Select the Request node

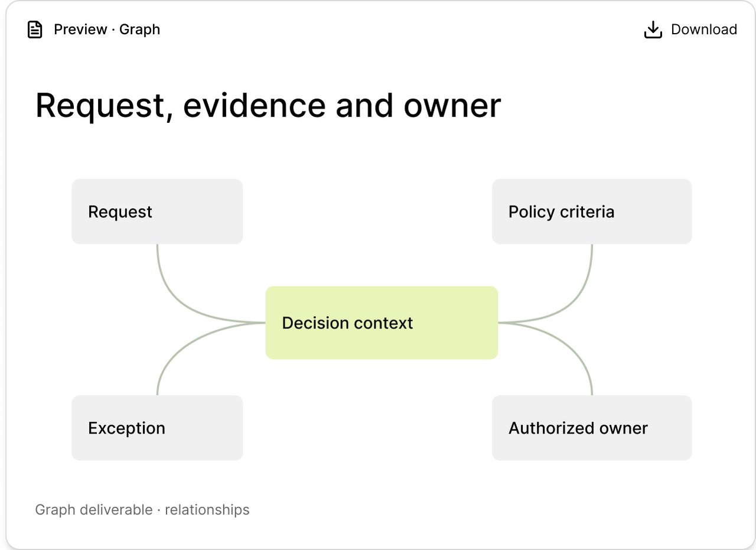tap(157, 211)
